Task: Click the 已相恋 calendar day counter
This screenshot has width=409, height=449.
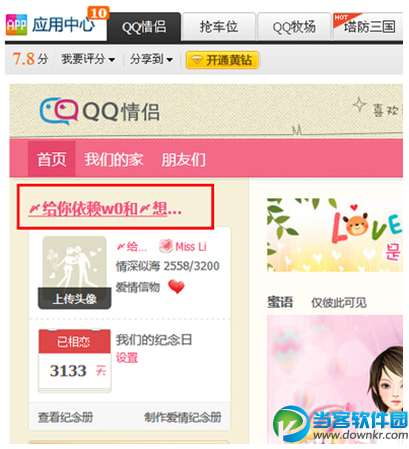Action: 75,361
